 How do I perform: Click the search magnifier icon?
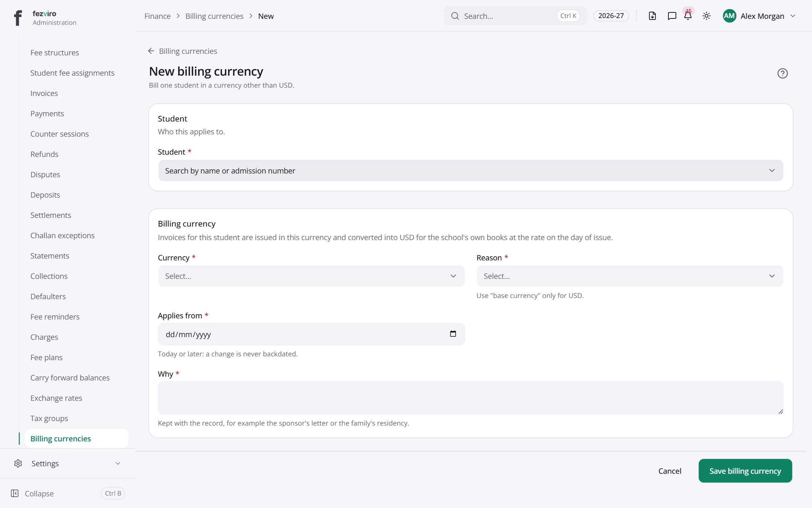(455, 16)
